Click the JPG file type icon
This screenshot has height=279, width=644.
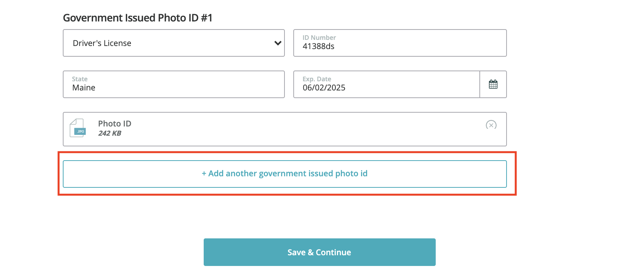click(78, 128)
